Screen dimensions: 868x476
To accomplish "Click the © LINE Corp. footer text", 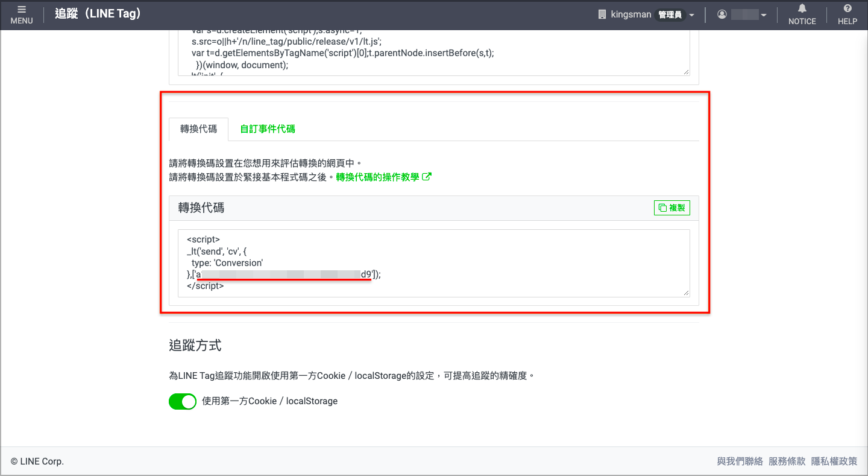I will [37, 462].
